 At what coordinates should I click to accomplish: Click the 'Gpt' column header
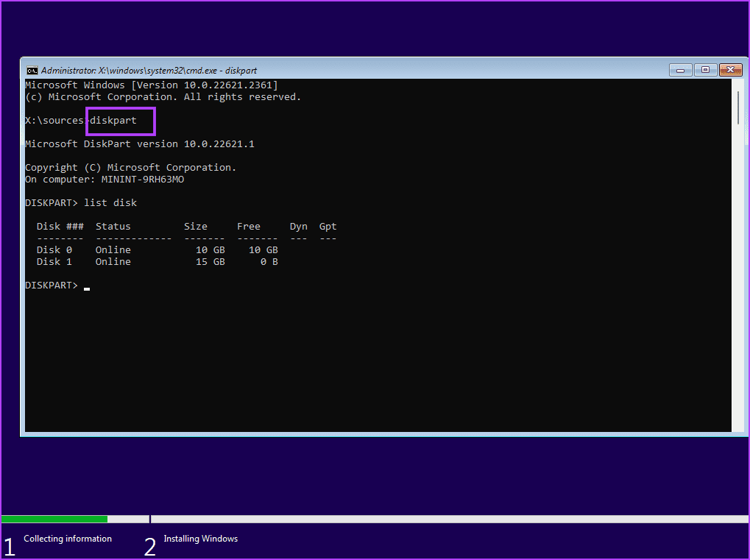coord(328,227)
